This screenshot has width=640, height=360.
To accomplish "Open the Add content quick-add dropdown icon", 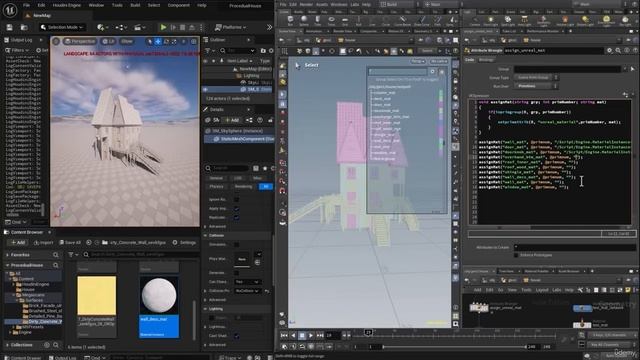I will click(x=102, y=27).
